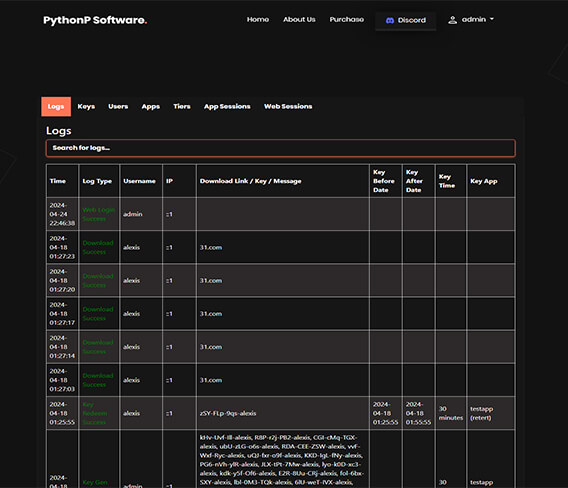Switch to the Users tab
The image size is (568, 488).
(x=118, y=107)
